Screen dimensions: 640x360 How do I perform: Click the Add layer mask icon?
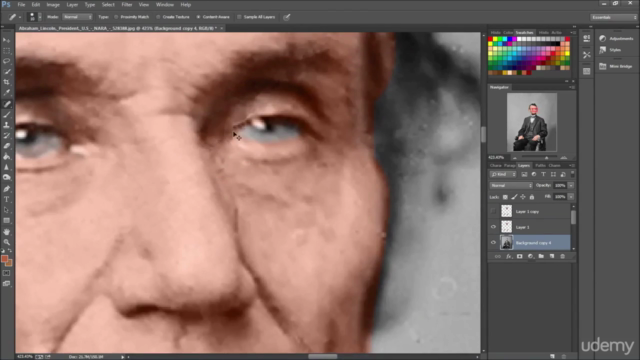point(520,256)
